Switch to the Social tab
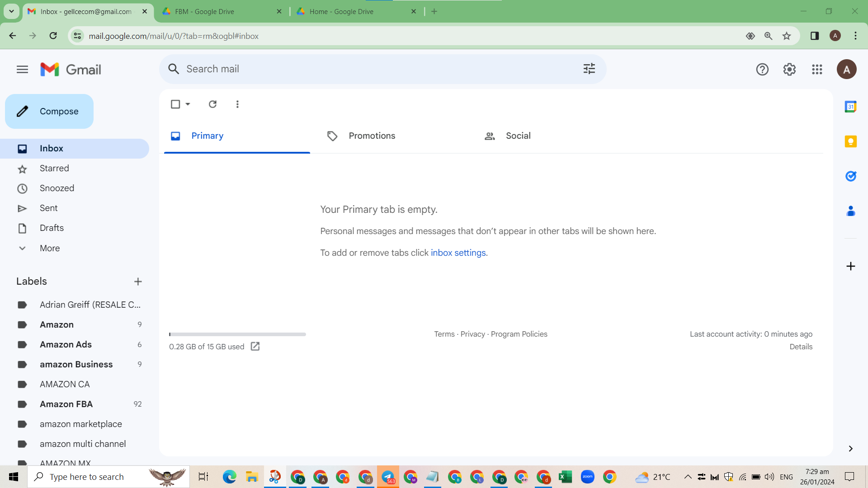Screen dimensions: 868x488 point(551,136)
